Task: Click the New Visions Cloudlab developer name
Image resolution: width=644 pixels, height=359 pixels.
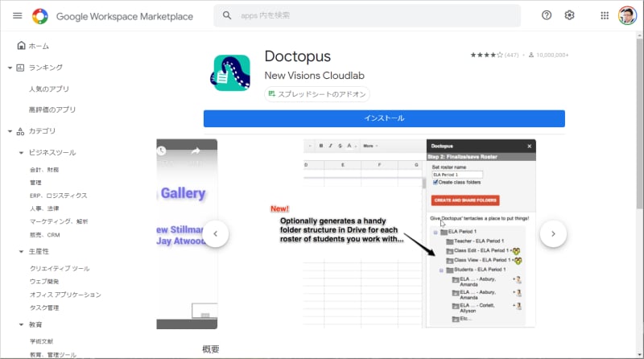Action: click(x=314, y=76)
